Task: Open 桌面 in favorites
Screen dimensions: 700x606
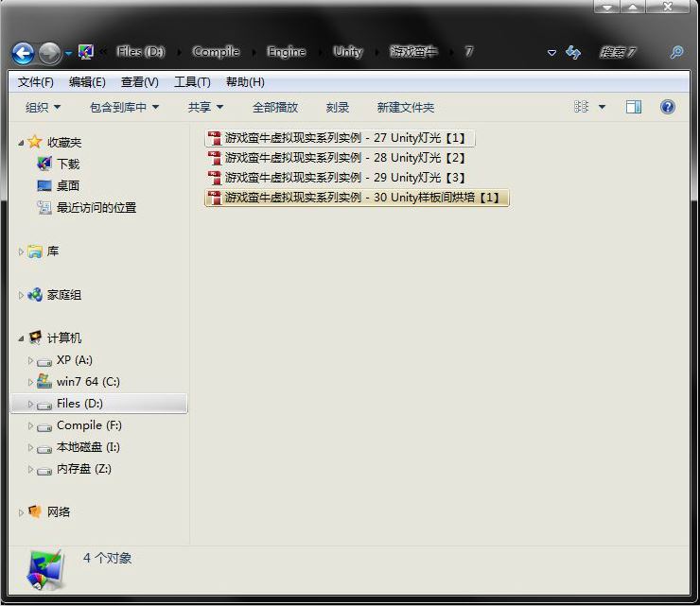Action: click(68, 185)
